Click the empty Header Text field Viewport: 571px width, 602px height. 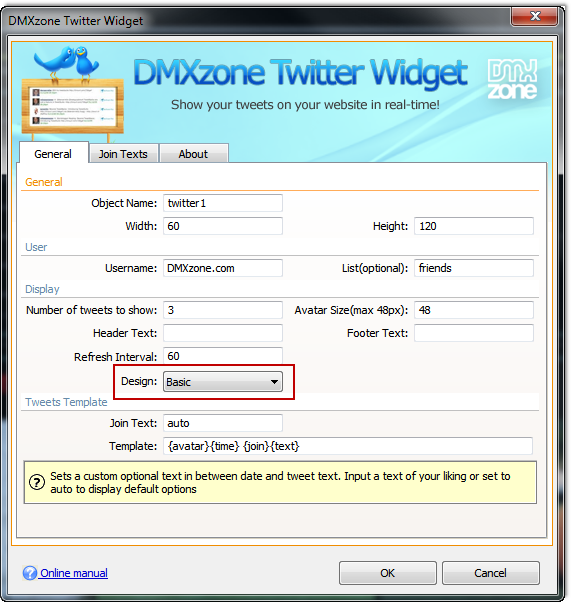(x=223, y=333)
